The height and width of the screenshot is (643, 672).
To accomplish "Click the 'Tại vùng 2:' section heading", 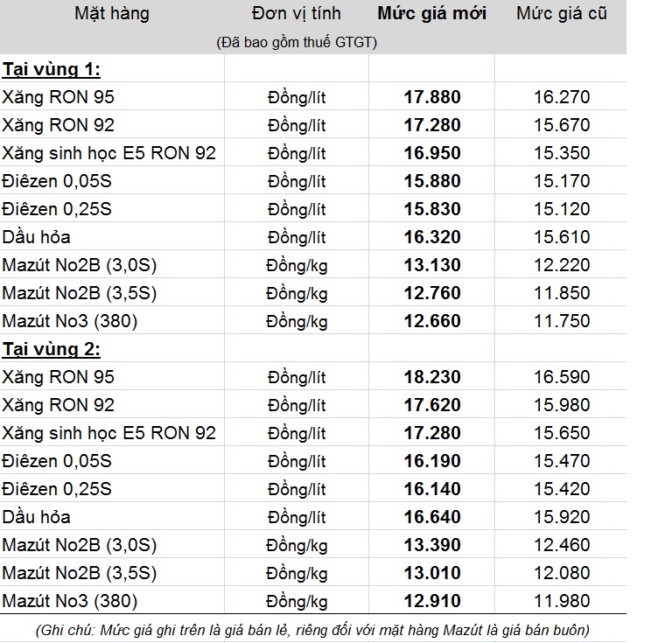I will (52, 349).
